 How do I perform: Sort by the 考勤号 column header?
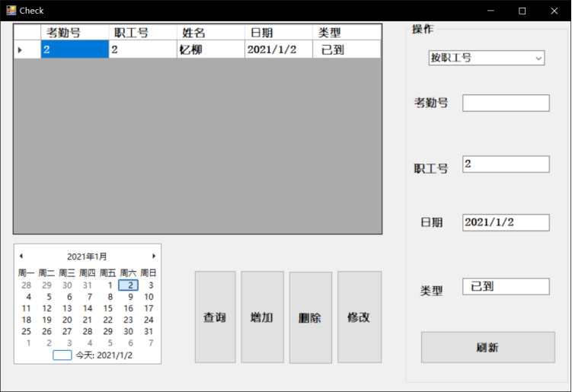coord(75,33)
